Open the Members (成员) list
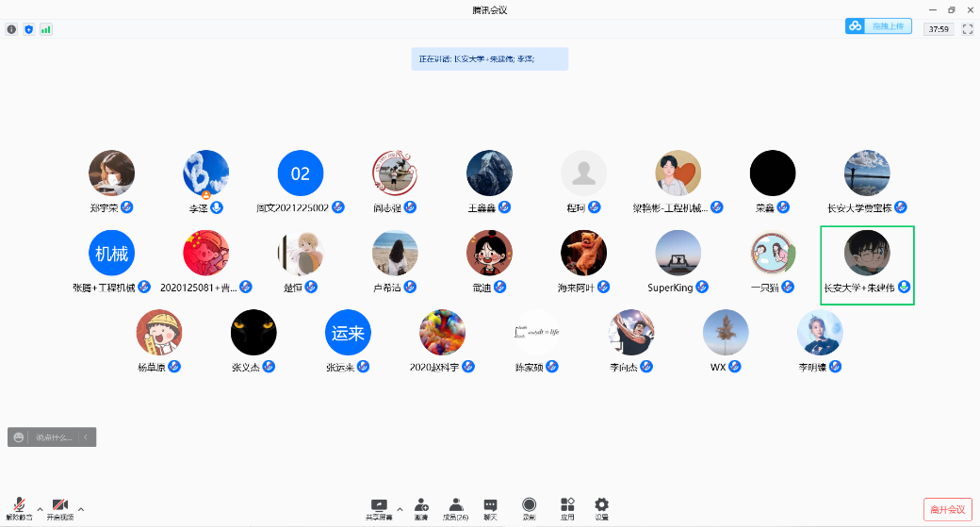Screen dimensions: 980x527 456,509
